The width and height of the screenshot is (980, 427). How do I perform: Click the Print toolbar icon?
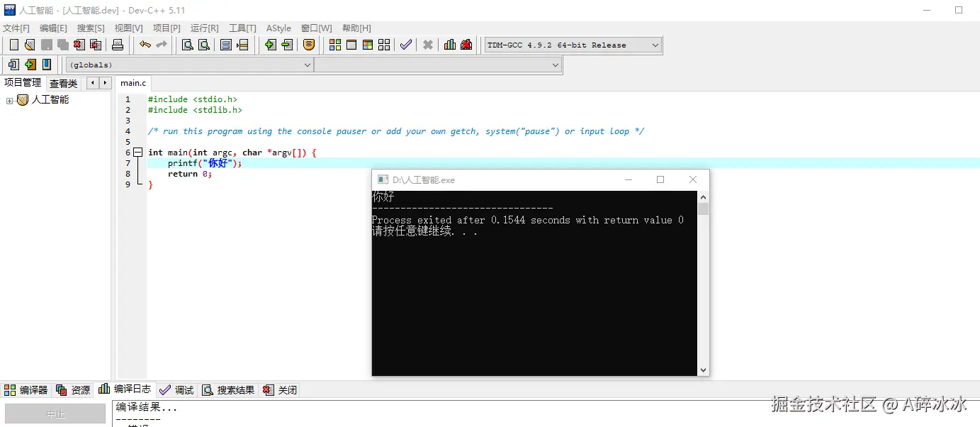point(118,45)
